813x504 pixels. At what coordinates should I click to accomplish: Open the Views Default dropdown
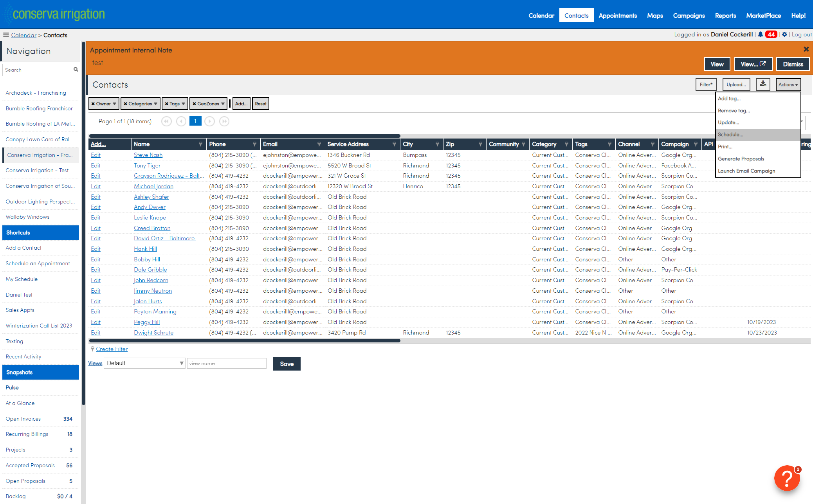click(144, 363)
